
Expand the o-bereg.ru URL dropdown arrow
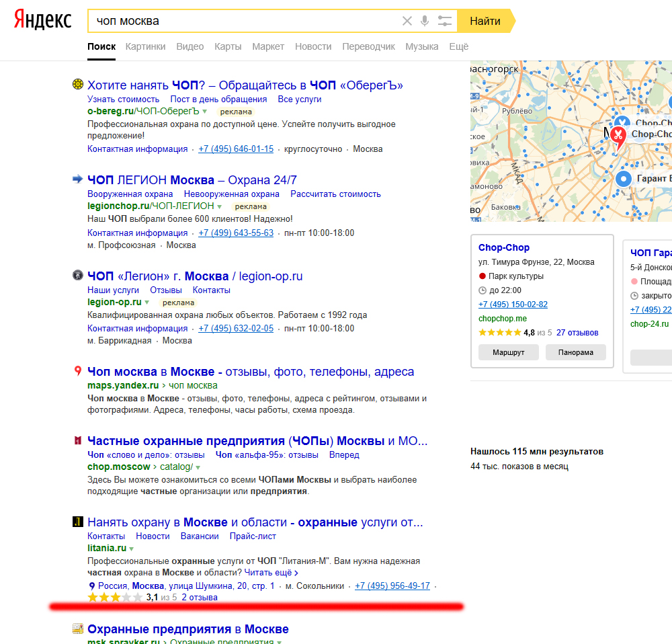click(x=205, y=112)
